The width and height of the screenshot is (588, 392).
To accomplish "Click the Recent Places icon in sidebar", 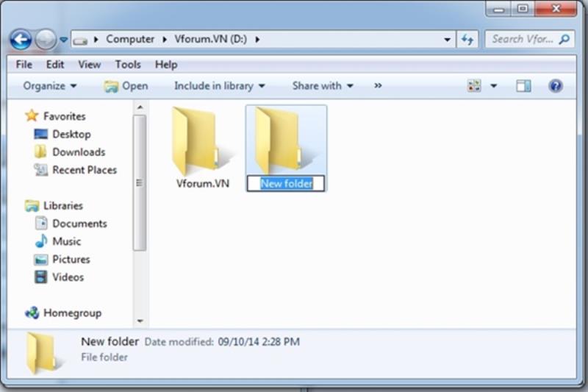I will tap(41, 170).
